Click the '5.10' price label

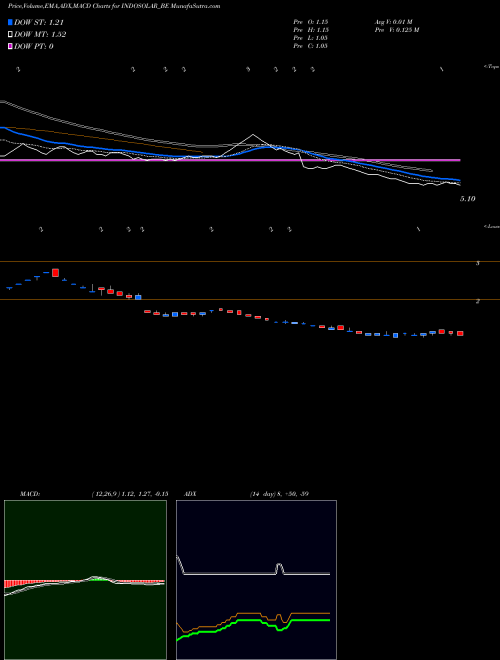(468, 199)
